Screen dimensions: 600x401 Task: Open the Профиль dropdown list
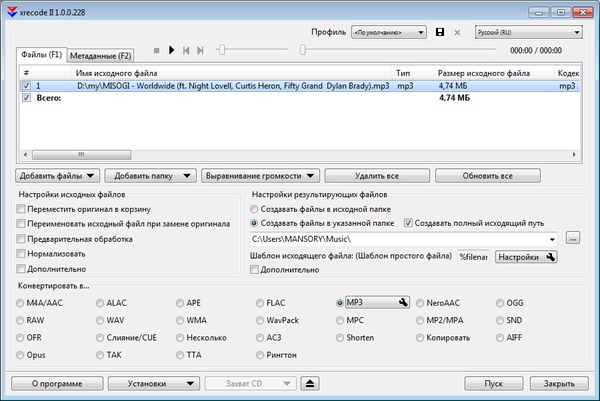(x=388, y=32)
